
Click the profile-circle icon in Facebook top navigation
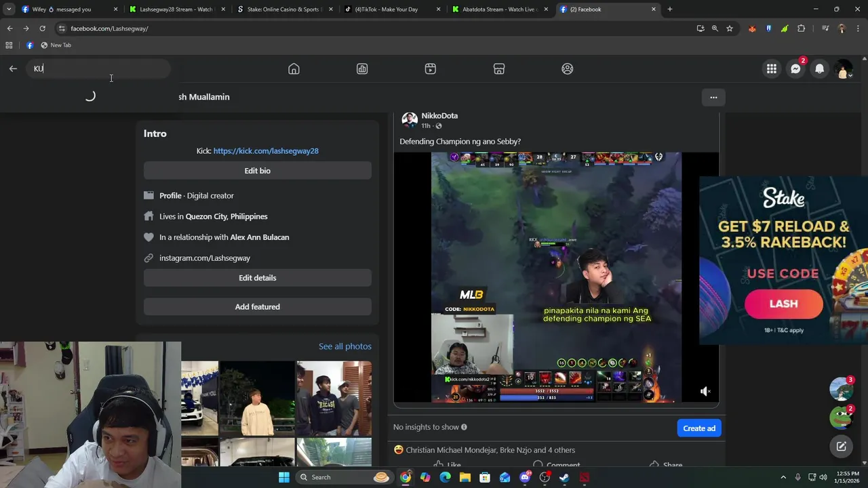[x=568, y=68]
